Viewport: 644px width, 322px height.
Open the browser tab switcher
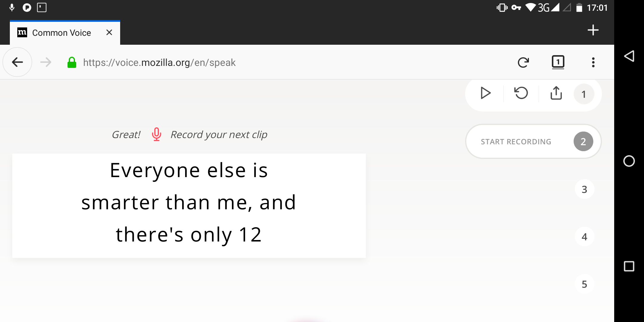click(x=558, y=62)
